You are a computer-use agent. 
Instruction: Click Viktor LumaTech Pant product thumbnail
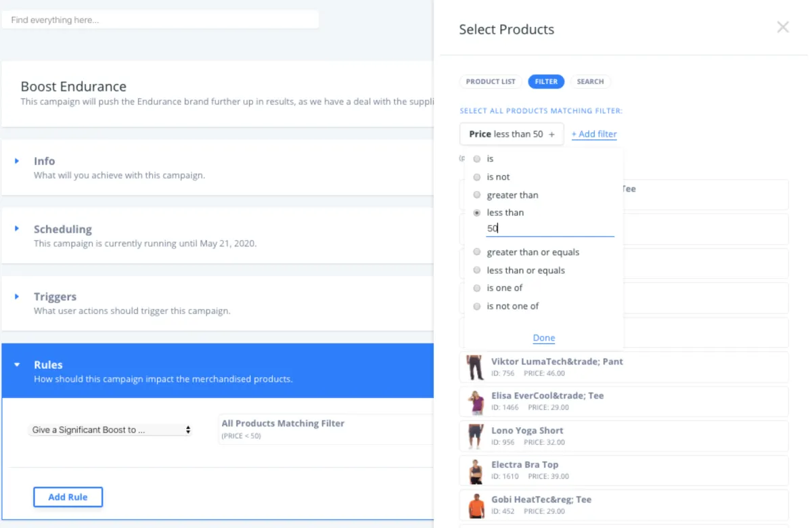(x=475, y=367)
